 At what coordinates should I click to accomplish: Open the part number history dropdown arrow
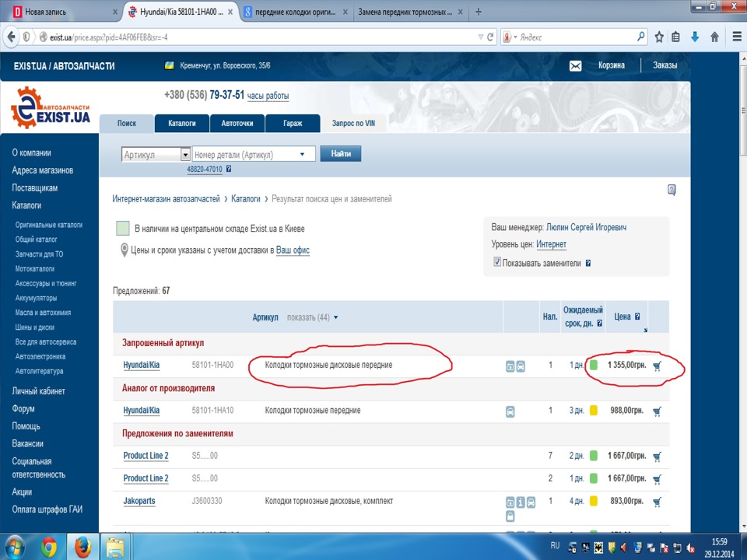(302, 154)
